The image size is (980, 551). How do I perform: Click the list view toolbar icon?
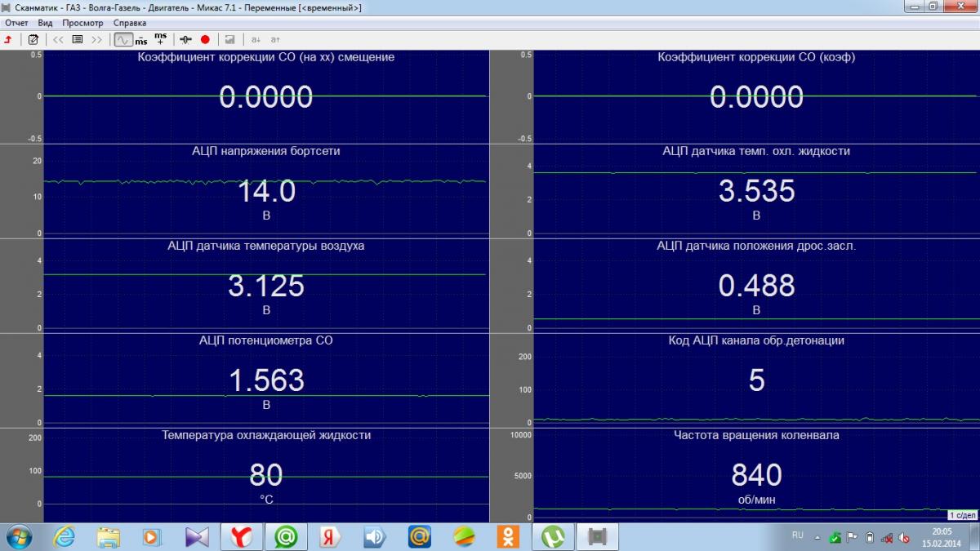(78, 39)
